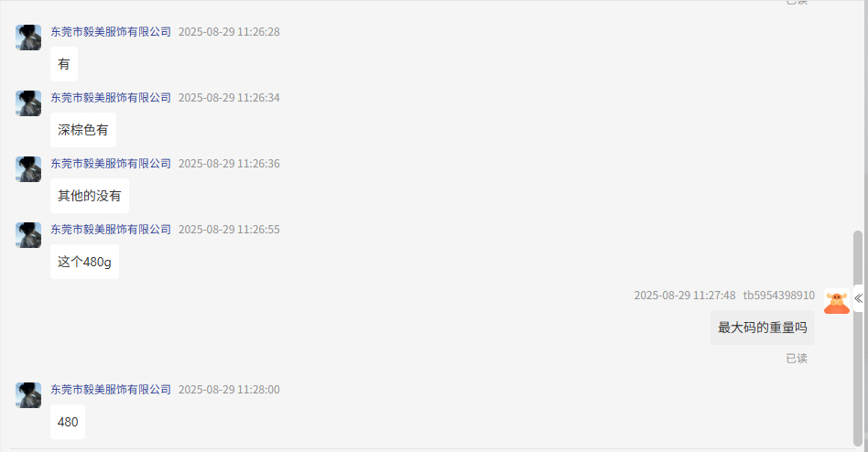This screenshot has width=868, height=452.
Task: Click orange buyer avatar tb5954398910
Action: pos(837,301)
